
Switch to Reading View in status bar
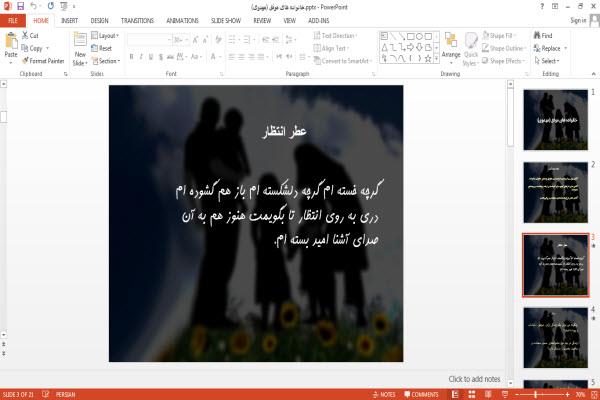pos(488,394)
